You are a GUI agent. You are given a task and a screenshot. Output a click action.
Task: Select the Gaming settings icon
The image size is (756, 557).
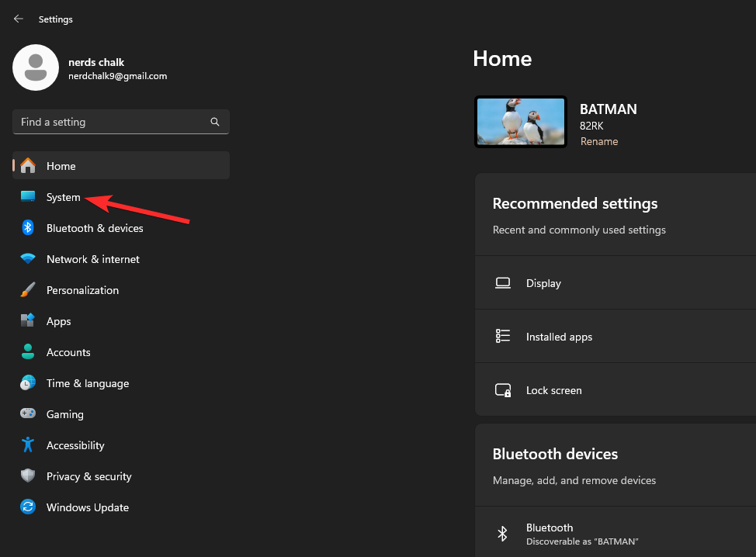click(x=28, y=414)
